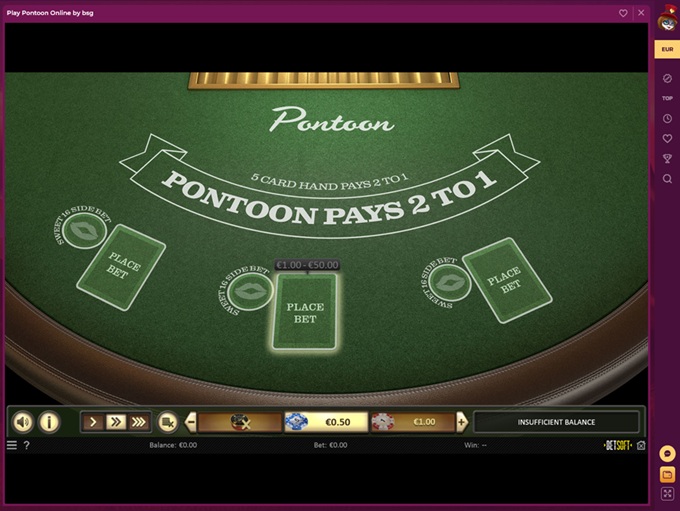This screenshot has width=680, height=511.
Task: Open the game info button
Action: (49, 422)
